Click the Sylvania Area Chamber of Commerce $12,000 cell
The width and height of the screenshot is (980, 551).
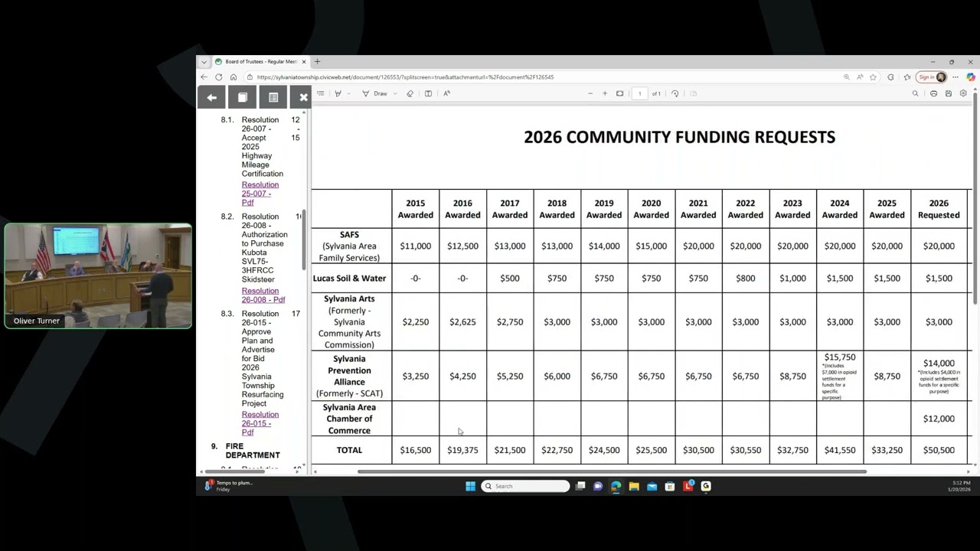point(939,419)
